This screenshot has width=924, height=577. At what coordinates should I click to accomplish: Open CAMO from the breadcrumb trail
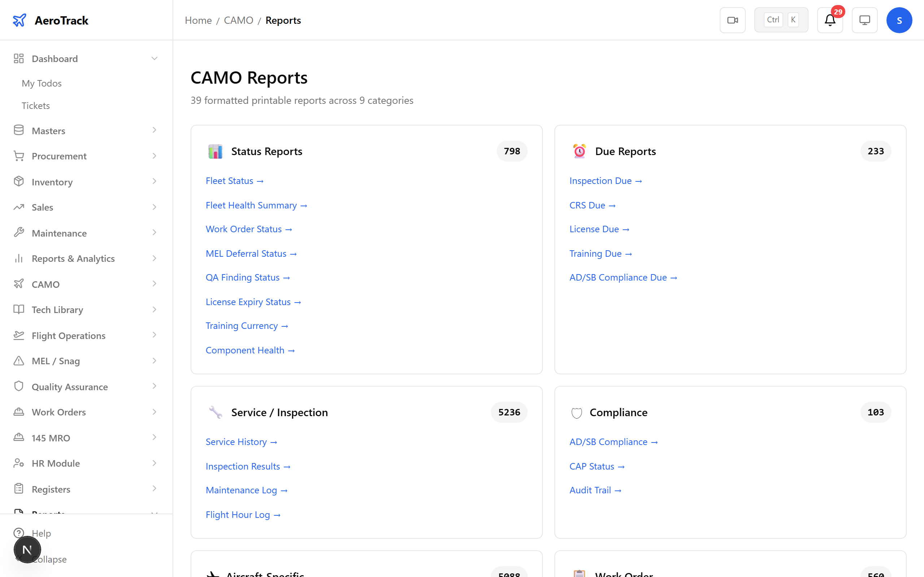[239, 20]
